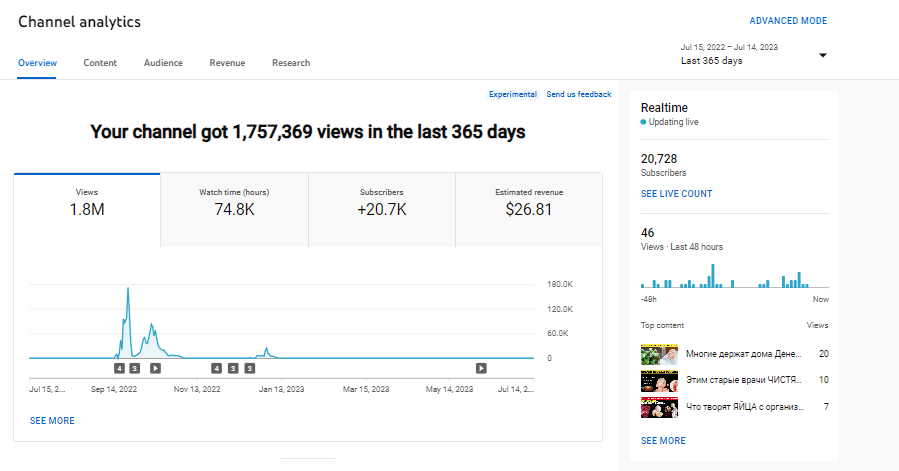Click Send us feedback link
The height and width of the screenshot is (471, 899).
[x=579, y=94]
